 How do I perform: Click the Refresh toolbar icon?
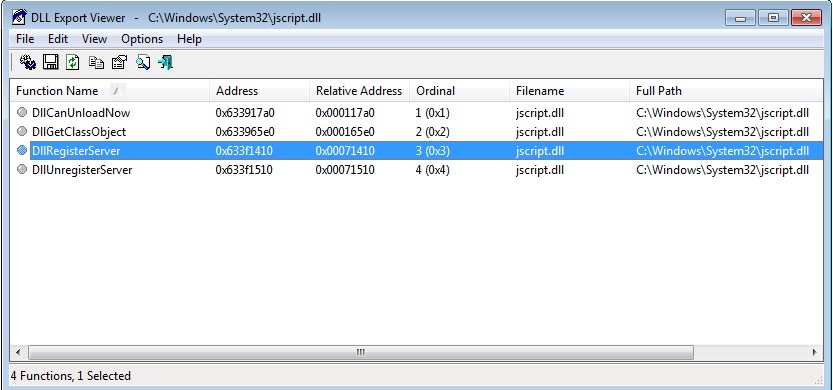(73, 62)
